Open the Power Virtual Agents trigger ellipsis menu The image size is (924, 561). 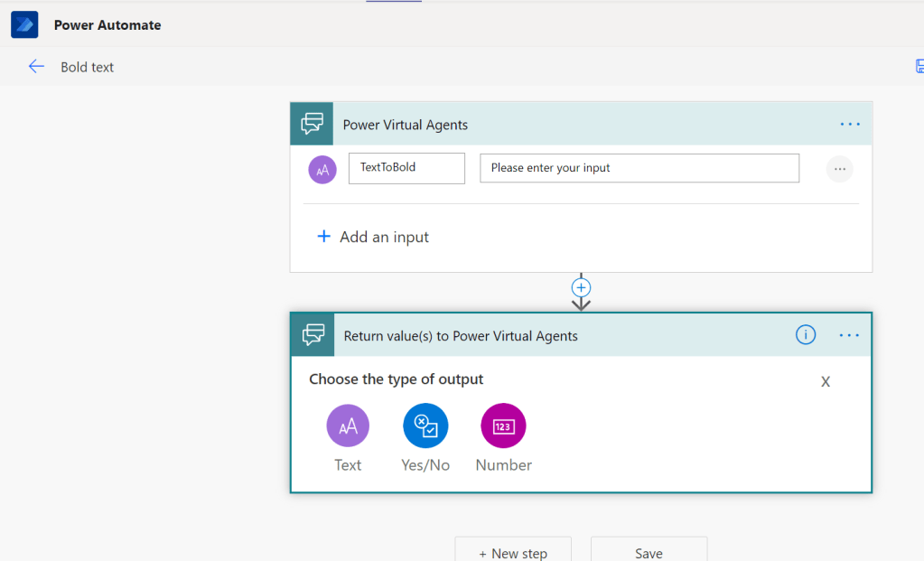tap(849, 125)
